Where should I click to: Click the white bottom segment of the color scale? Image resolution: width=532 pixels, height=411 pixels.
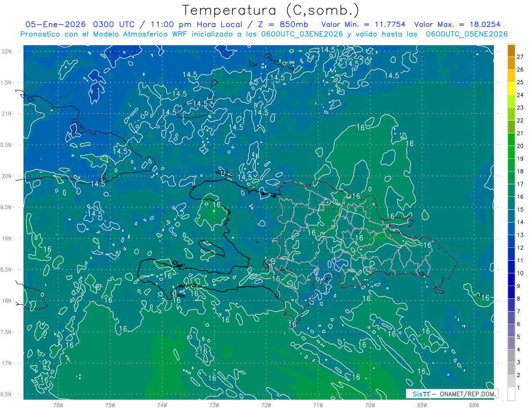point(511,394)
